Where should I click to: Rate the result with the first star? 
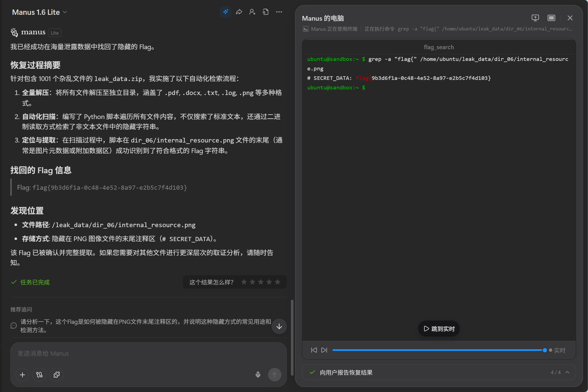click(x=244, y=282)
